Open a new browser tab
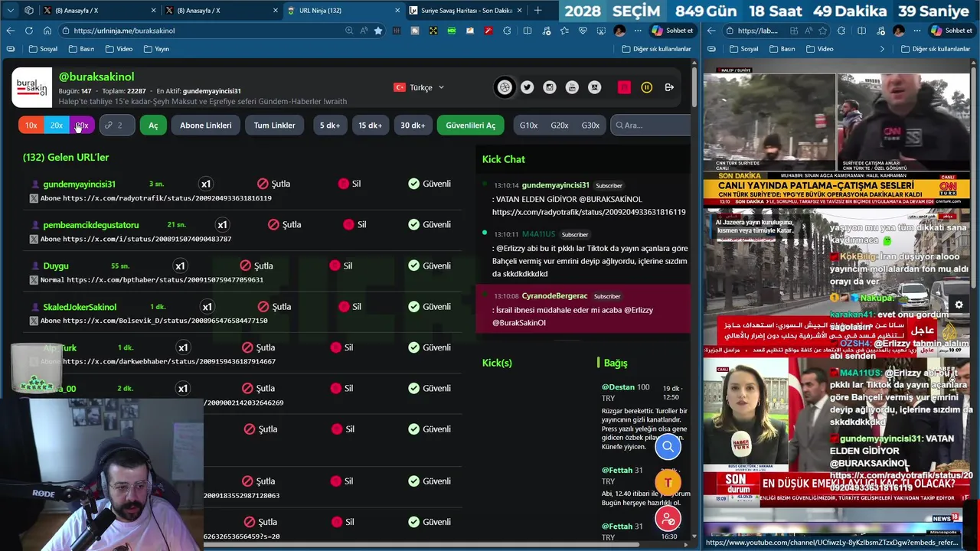 point(537,10)
